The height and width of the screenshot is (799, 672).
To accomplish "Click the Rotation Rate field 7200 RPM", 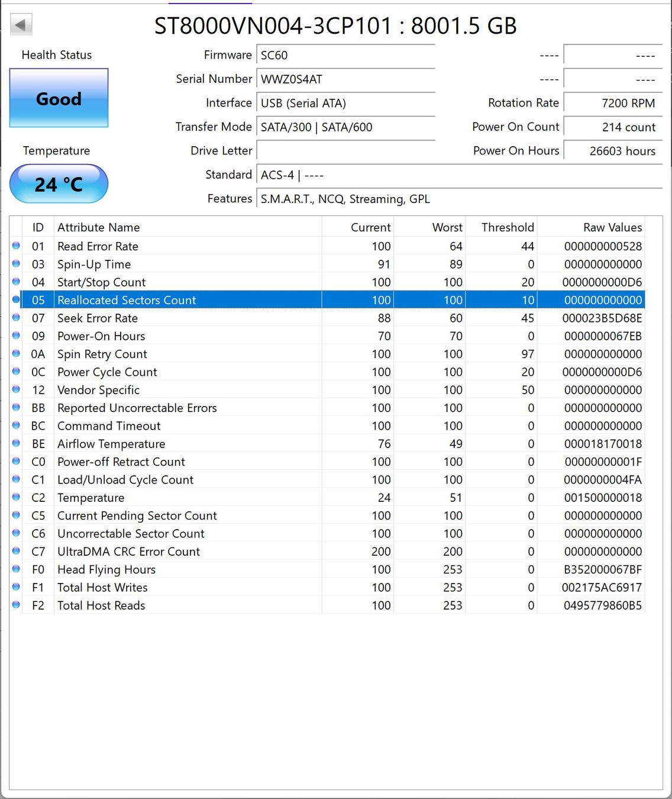I will click(613, 103).
